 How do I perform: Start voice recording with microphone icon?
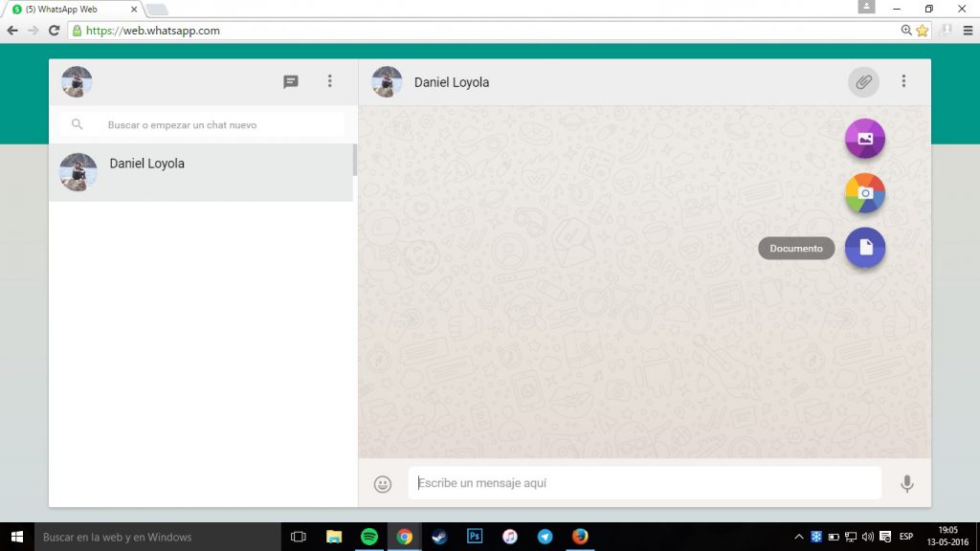(x=906, y=484)
